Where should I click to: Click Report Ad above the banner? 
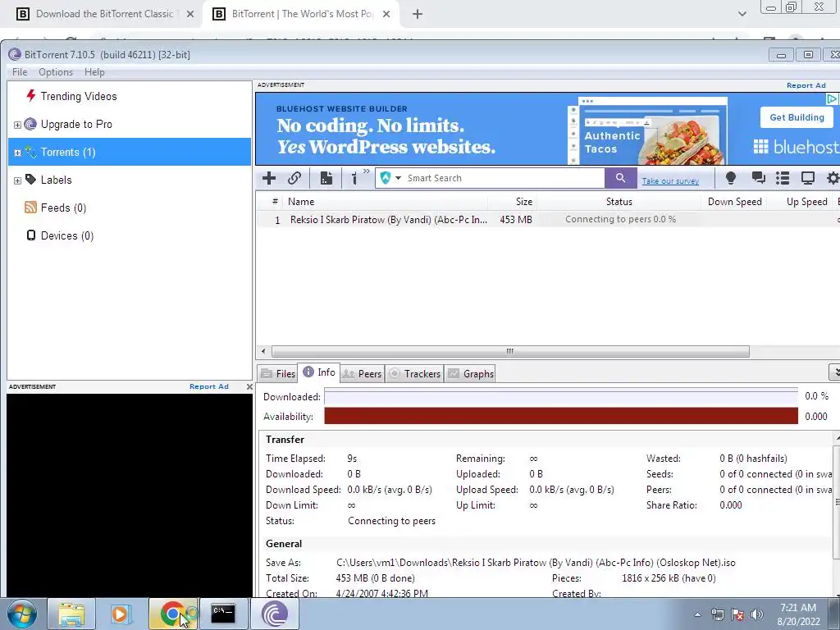806,85
